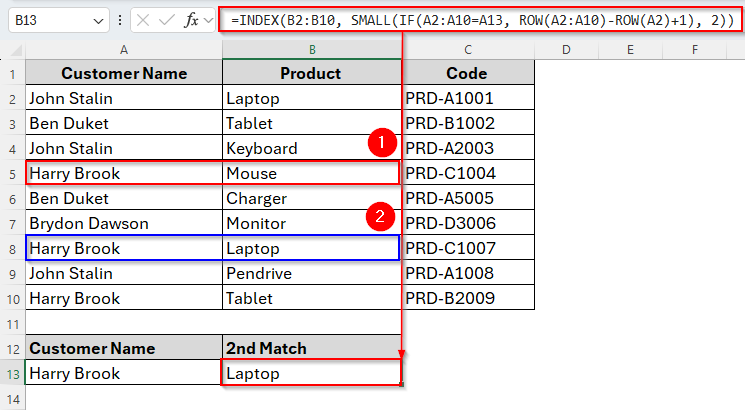Click the cell containing Brydon Dawson
Image resolution: width=745 pixels, height=410 pixels.
124,223
